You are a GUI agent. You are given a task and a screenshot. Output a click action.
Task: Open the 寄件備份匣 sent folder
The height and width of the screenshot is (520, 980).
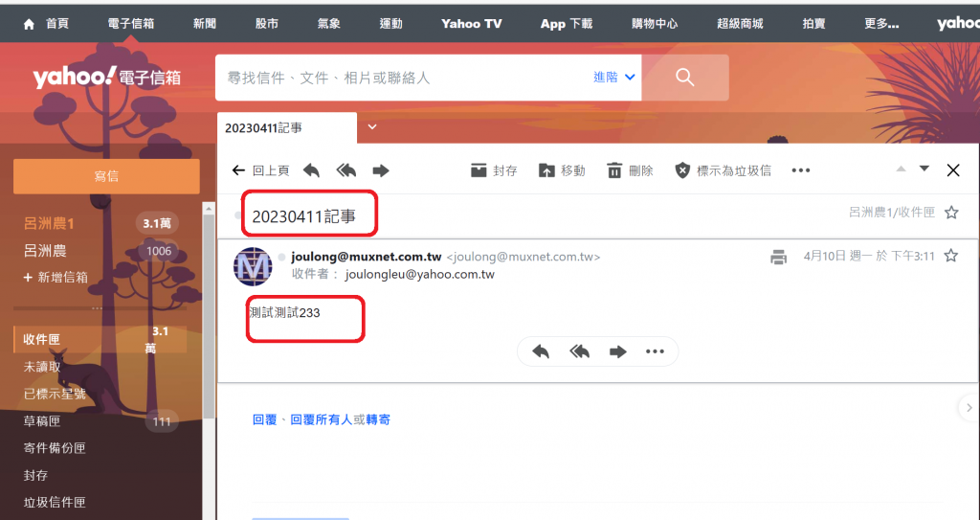[x=55, y=448]
